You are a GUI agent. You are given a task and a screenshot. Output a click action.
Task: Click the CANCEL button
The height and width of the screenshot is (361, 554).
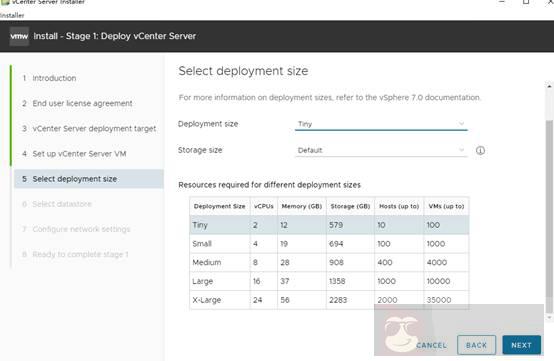(431, 345)
